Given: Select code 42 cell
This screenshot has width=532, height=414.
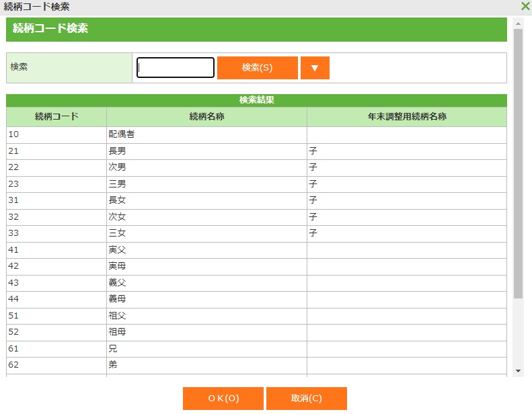Looking at the screenshot, I should pos(56,266).
